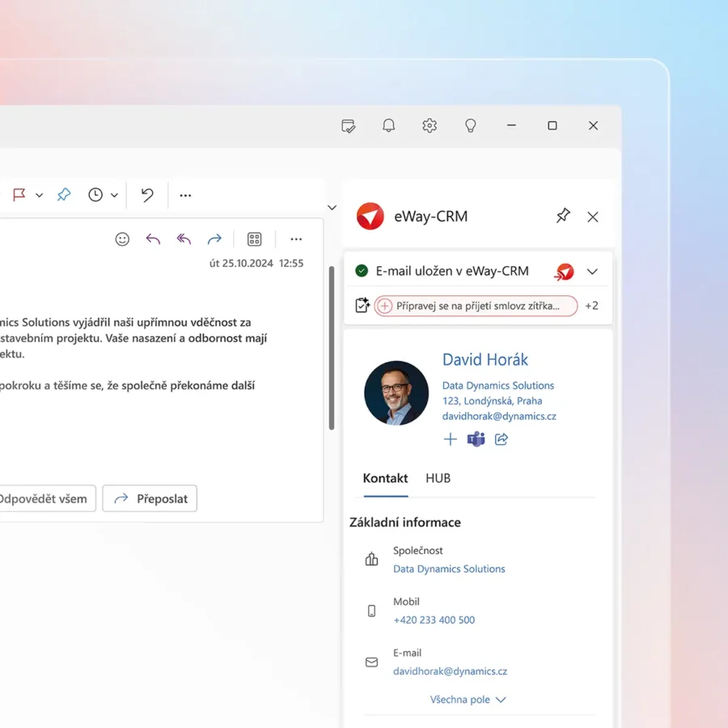
Task: Snooze the email with the clock icon
Action: click(x=95, y=194)
